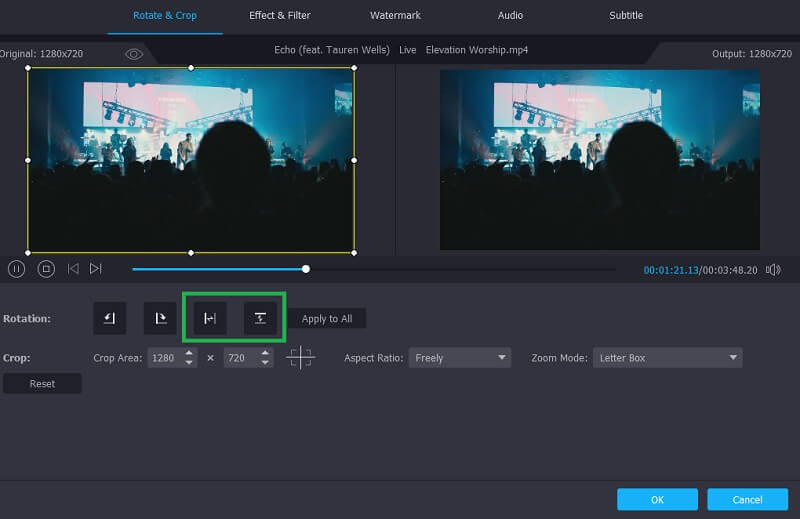Click the playback progress slider handle
This screenshot has height=519, width=800.
306,268
